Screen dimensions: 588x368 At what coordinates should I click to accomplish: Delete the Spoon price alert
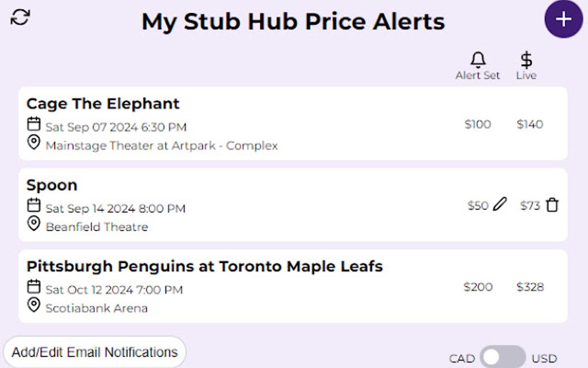click(552, 205)
